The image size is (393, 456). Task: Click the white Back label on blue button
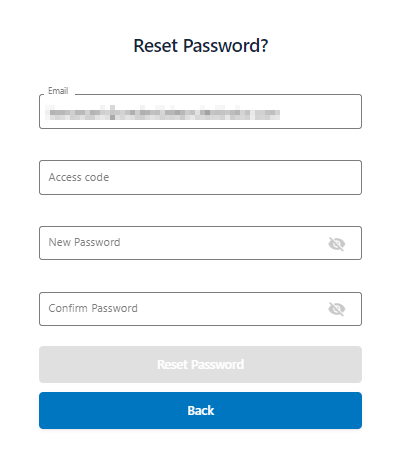(x=201, y=411)
